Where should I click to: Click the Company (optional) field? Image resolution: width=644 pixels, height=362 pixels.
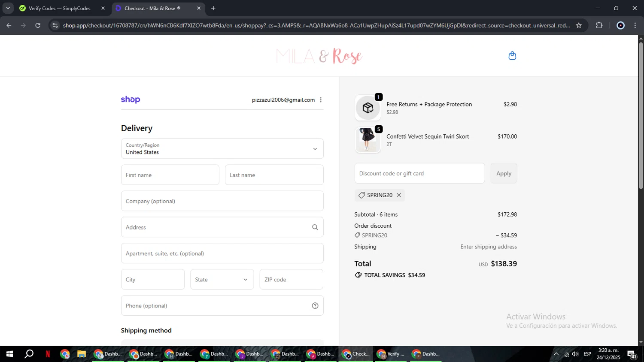coord(222,201)
